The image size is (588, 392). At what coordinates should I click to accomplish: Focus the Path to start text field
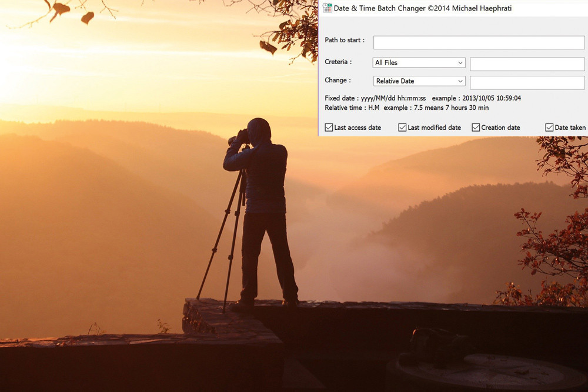[479, 42]
